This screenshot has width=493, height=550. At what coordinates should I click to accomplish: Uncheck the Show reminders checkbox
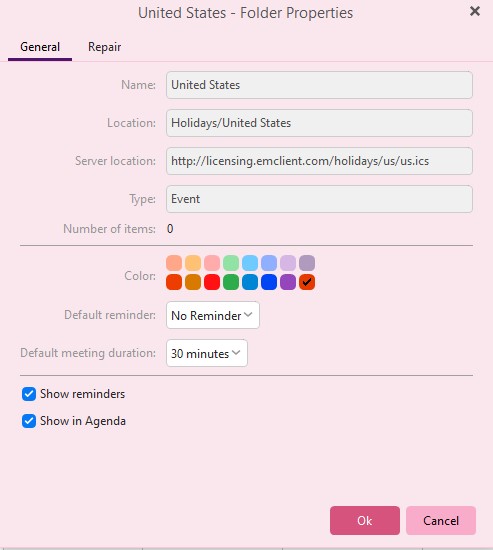[x=29, y=394]
